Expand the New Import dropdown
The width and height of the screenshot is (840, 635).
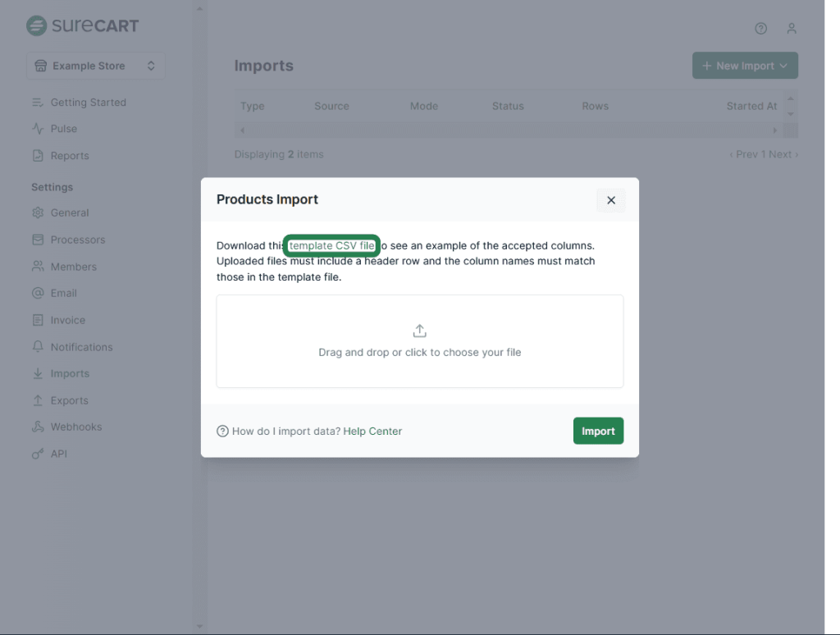[x=745, y=66]
